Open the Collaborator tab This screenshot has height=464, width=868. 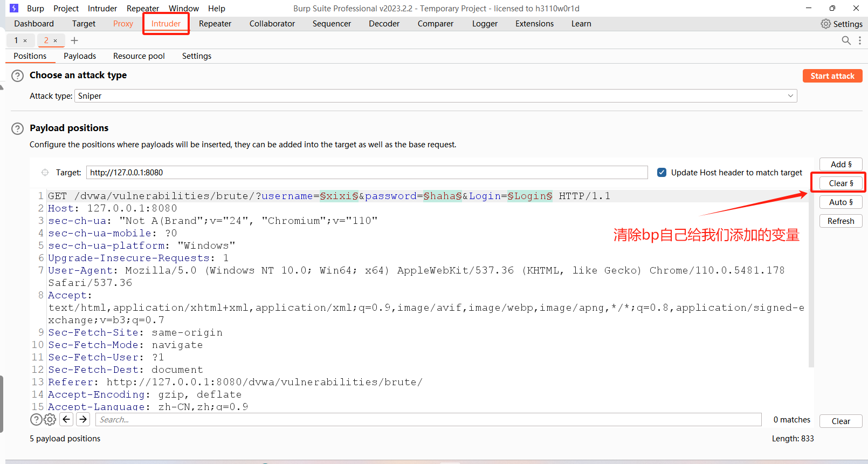272,24
